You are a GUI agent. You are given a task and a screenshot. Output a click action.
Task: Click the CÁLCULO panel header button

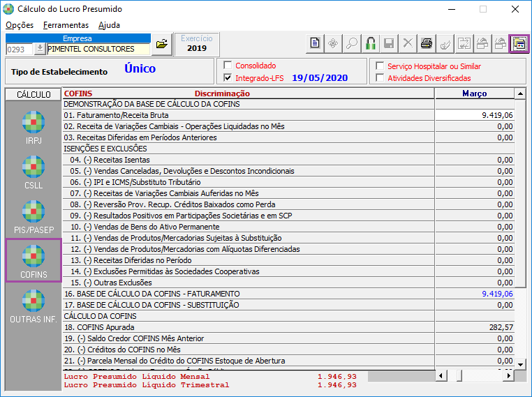point(34,94)
